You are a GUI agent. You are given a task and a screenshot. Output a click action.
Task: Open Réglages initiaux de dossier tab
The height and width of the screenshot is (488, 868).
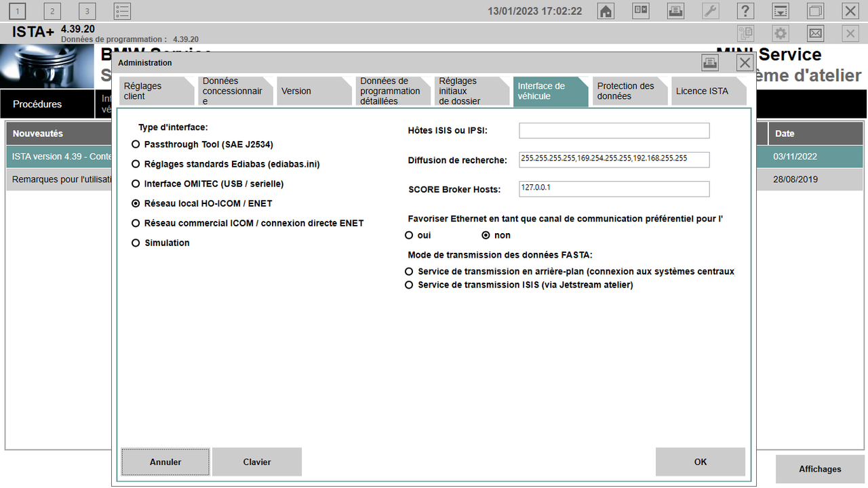[472, 91]
